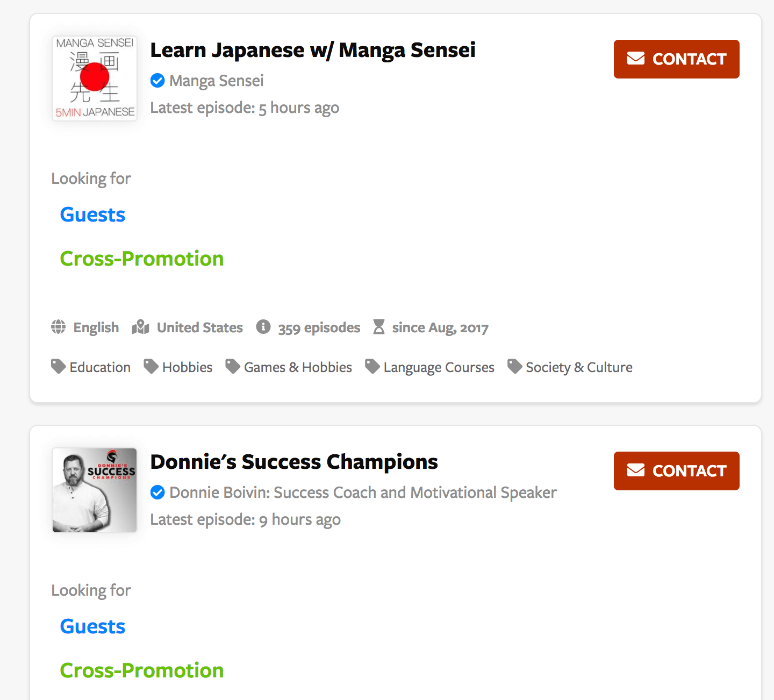This screenshot has height=700, width=774.
Task: Click Guests under Manga Sensei's Looking for
Action: [x=92, y=215]
